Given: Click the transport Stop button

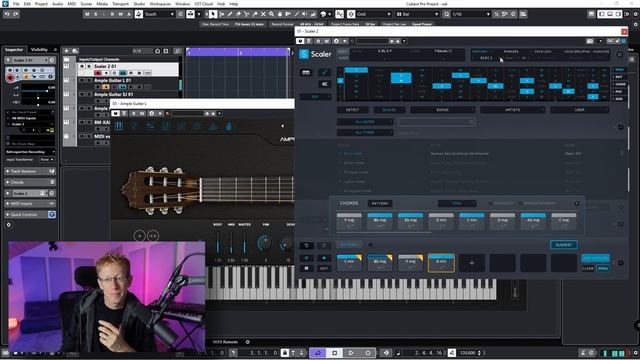Looking at the screenshot, I should coord(334,353).
